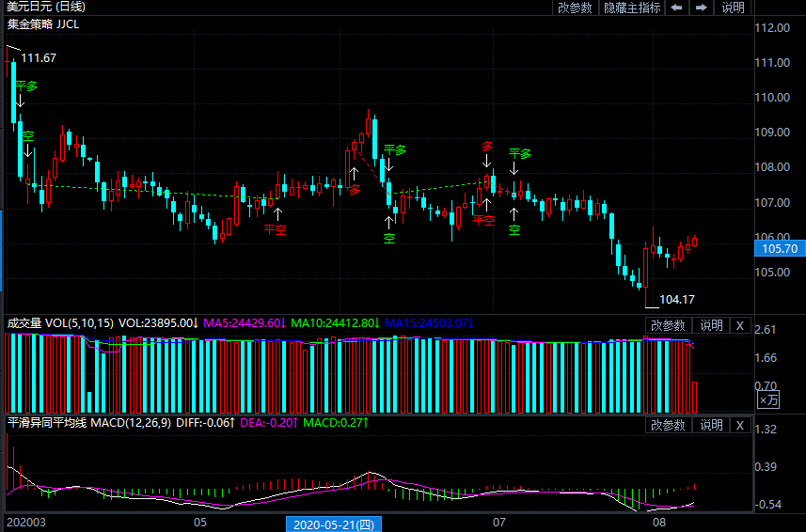Click the right arrow navigation button

702,8
